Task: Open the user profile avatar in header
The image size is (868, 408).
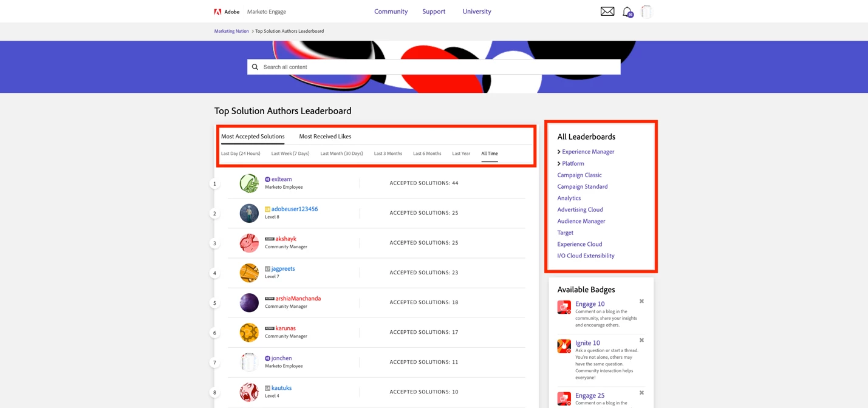Action: [646, 12]
